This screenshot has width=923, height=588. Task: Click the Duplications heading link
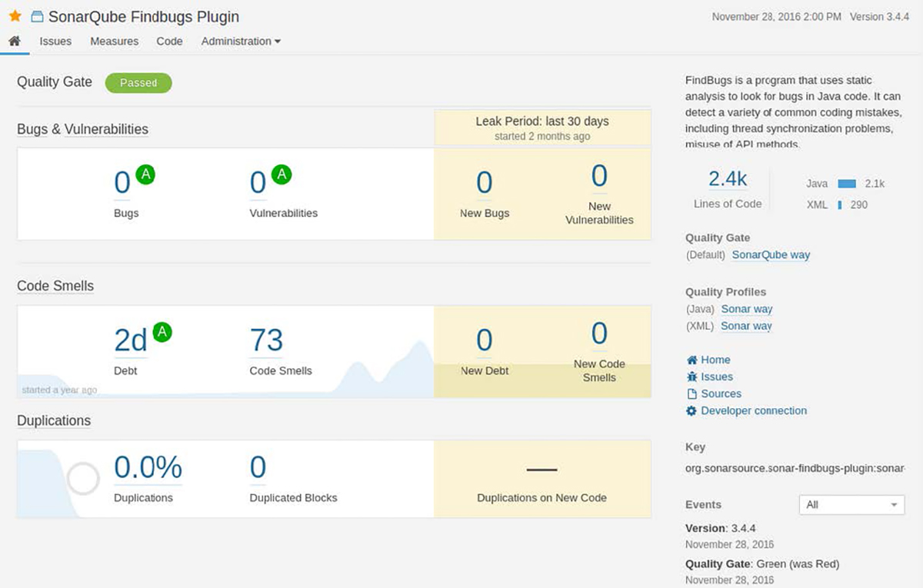54,420
